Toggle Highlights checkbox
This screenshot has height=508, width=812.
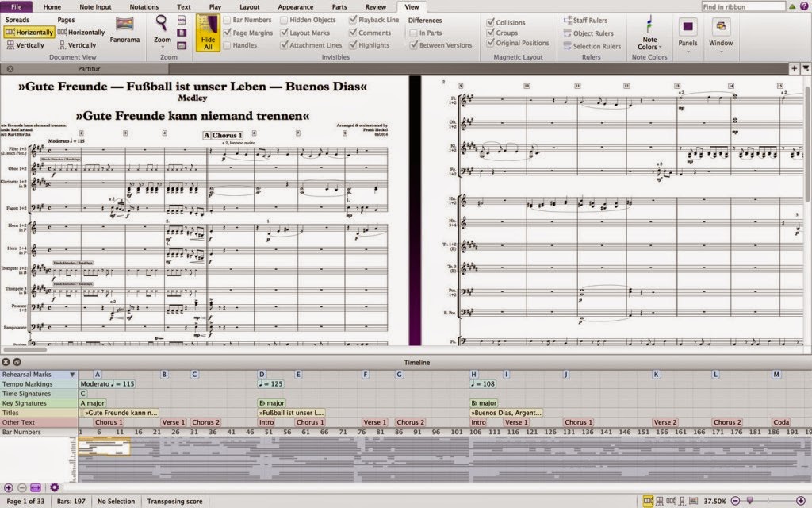coord(353,45)
